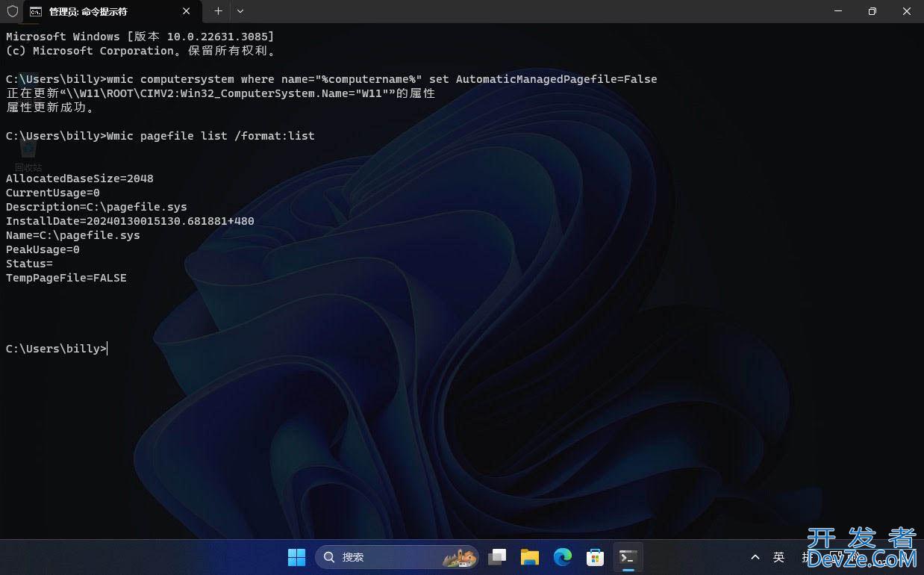
Task: Click the 正在更新 W11 属性 output line
Action: [220, 93]
